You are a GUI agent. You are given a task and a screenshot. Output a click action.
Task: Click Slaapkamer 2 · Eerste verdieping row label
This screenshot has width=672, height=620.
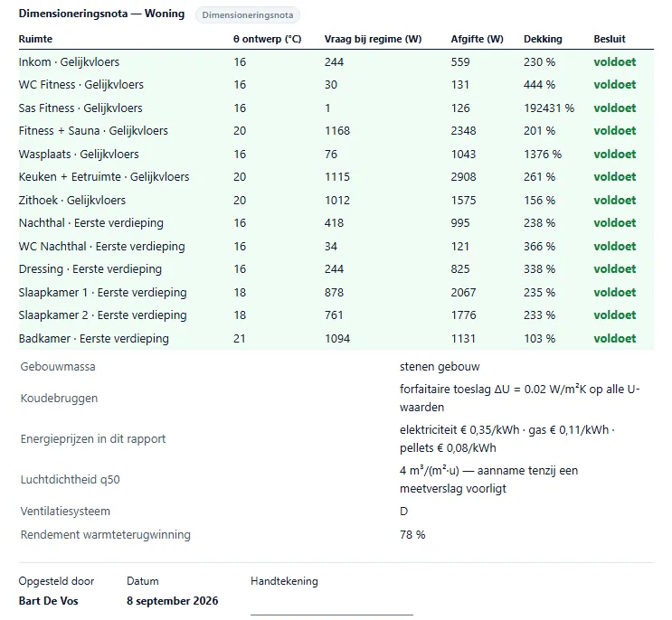tap(103, 315)
